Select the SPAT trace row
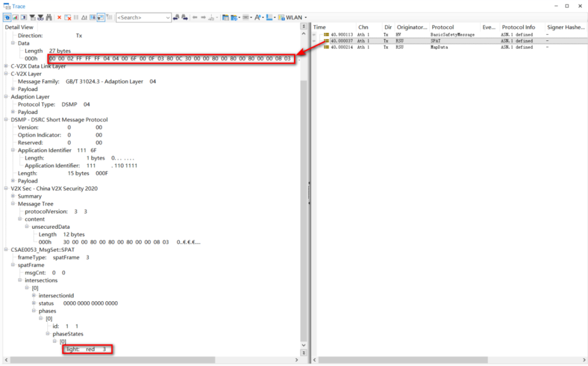Screen dimensions: 588x366 pos(449,41)
